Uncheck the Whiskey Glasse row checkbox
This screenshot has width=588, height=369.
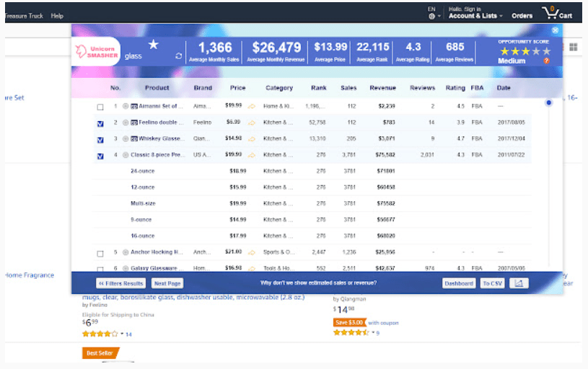click(x=100, y=140)
